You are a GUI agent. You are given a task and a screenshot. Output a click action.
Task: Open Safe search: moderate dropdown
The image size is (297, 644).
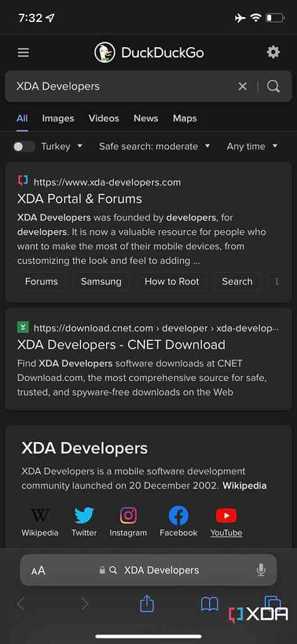pyautogui.click(x=154, y=146)
